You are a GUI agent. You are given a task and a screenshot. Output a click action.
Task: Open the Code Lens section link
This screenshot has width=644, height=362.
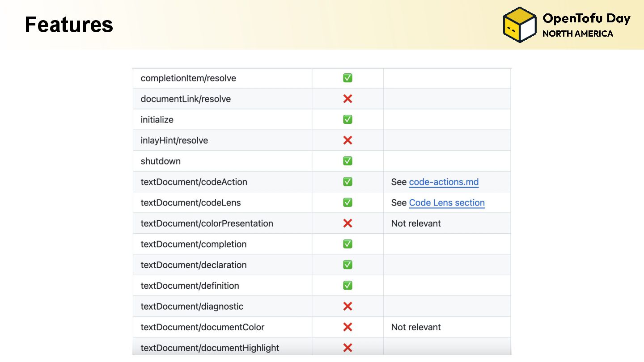pyautogui.click(x=447, y=202)
